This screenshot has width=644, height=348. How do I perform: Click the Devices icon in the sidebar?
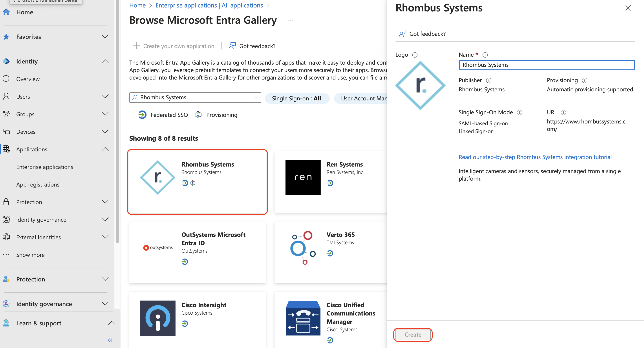pos(6,132)
